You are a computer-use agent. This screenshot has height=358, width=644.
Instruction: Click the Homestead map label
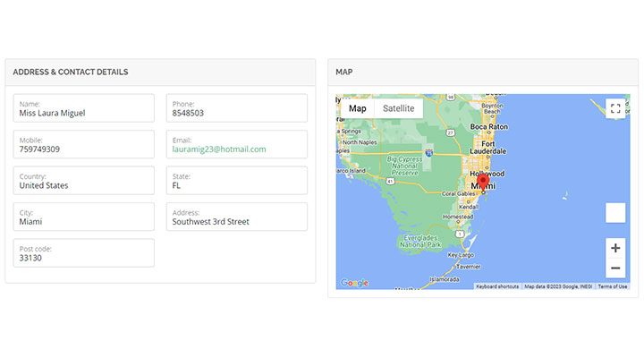tap(458, 217)
